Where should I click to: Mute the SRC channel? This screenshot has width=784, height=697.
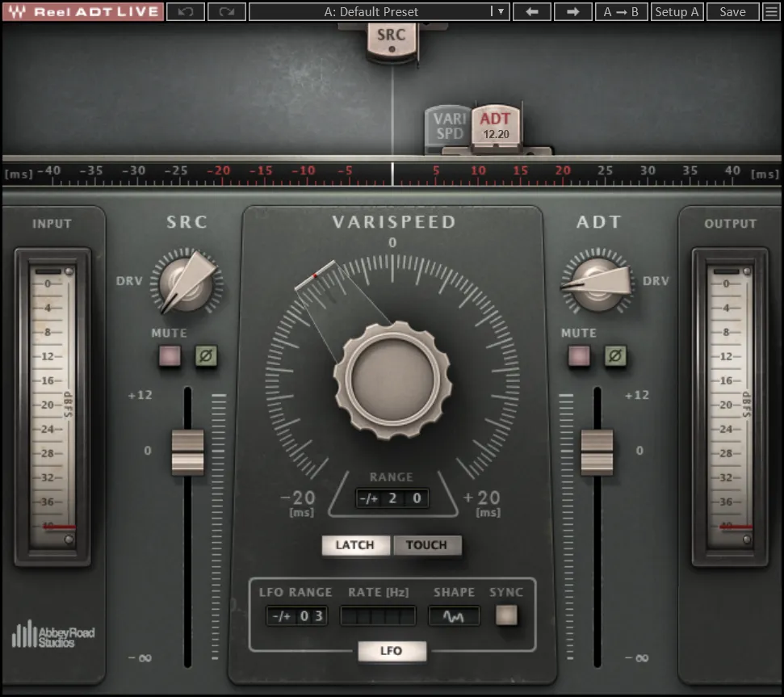[170, 356]
